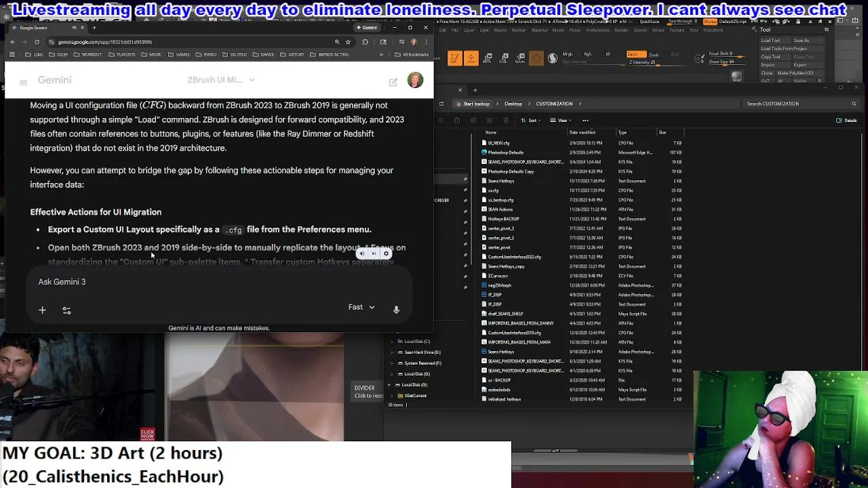
Task: Start a new chat with the compose icon
Action: [393, 82]
